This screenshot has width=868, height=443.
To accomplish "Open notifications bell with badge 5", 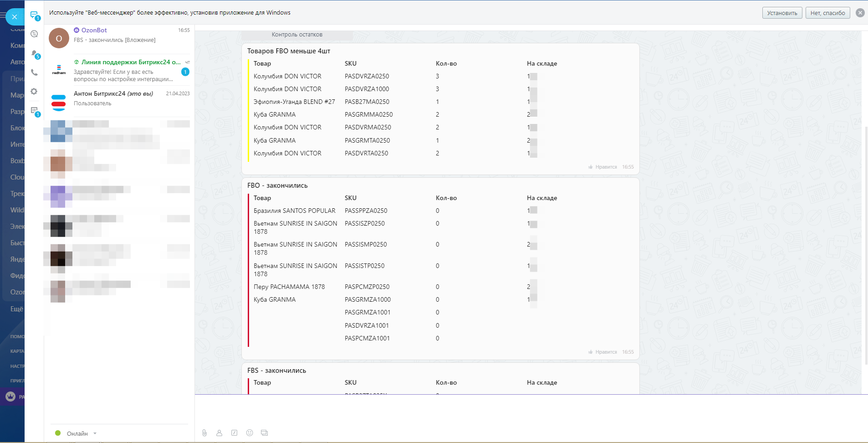I will pos(34,53).
